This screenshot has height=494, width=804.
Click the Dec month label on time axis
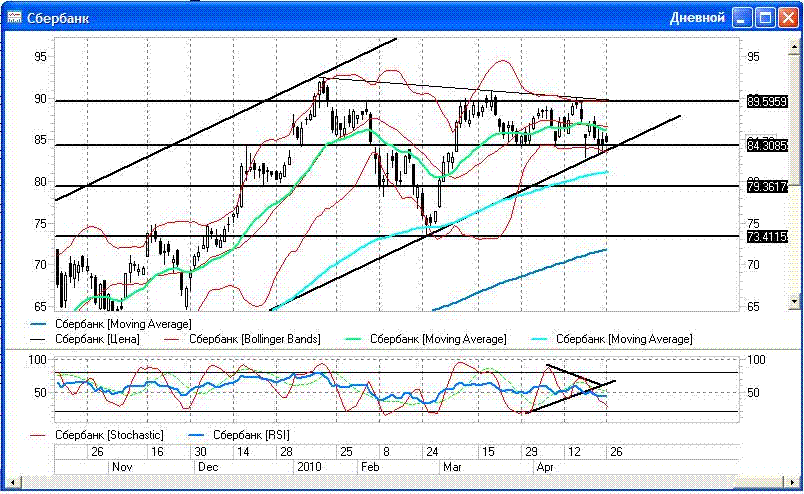(x=208, y=467)
